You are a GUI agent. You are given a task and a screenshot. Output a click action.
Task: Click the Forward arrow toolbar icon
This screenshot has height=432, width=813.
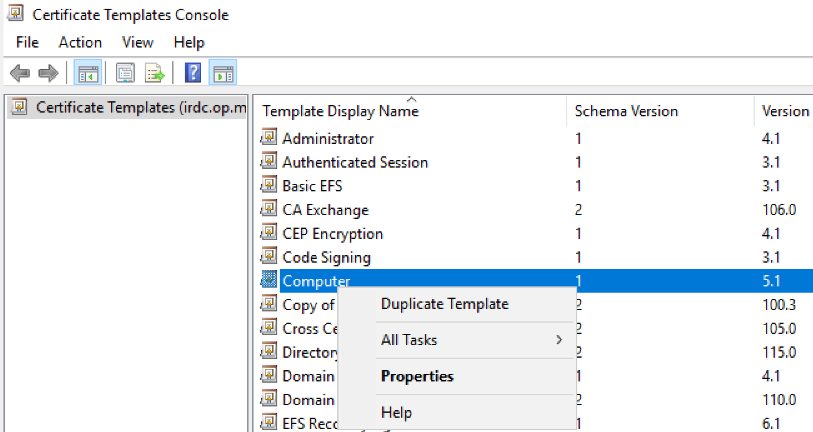click(48, 73)
